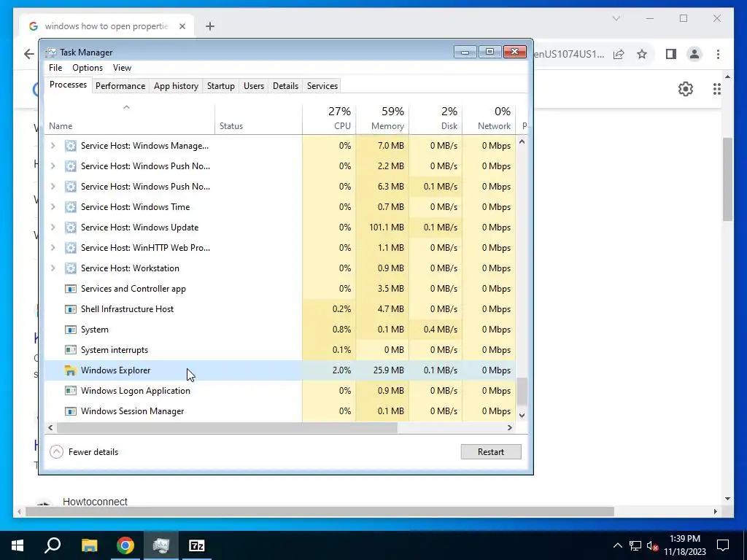Viewport: 747px width, 560px height.
Task: Click the Service Host: Windows Time gear icon
Action: pos(71,206)
